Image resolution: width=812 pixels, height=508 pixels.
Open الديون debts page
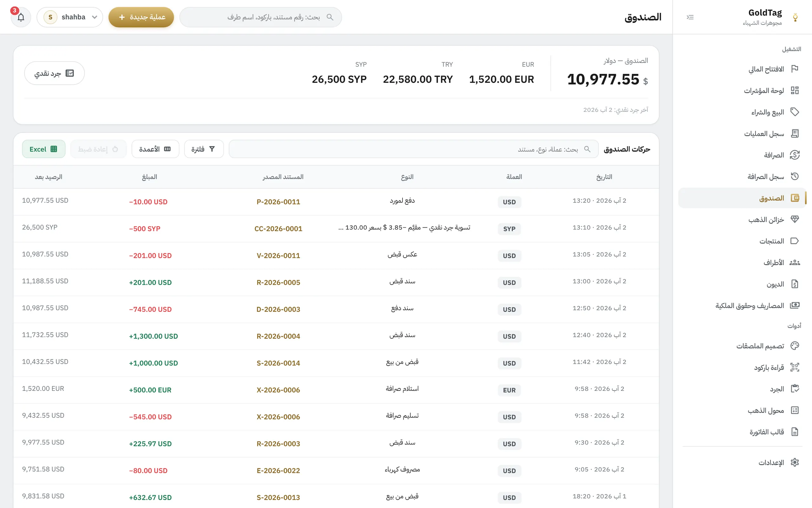pos(742,284)
